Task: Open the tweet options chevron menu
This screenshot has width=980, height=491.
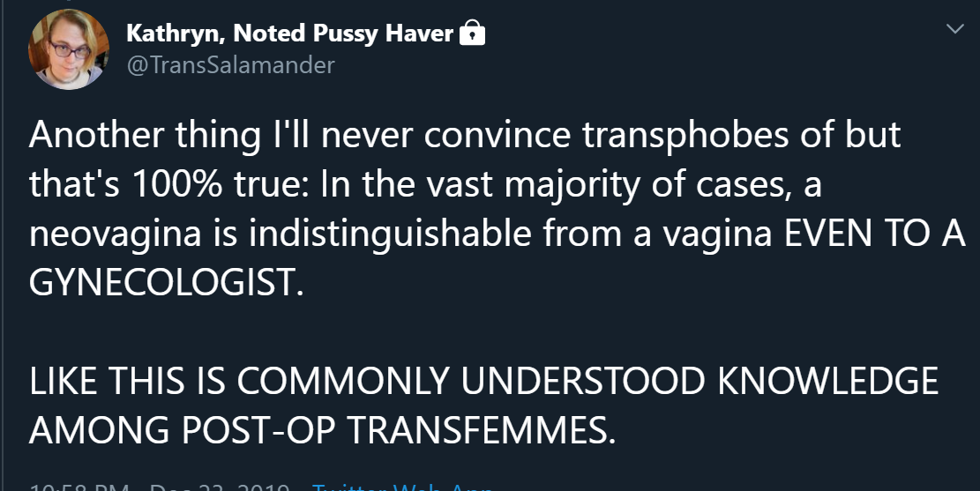Action: (954, 29)
